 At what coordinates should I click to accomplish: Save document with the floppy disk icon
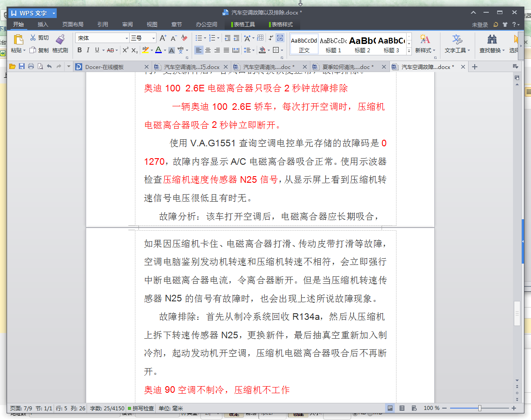(22, 67)
